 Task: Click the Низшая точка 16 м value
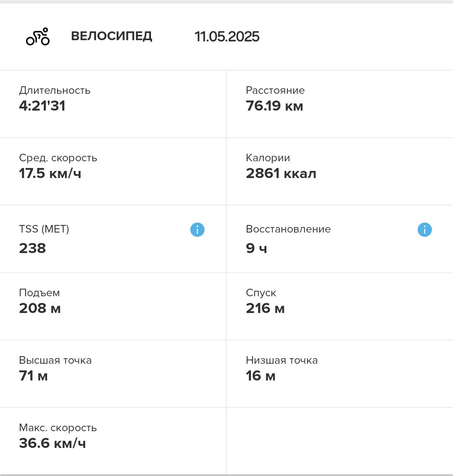click(x=260, y=376)
